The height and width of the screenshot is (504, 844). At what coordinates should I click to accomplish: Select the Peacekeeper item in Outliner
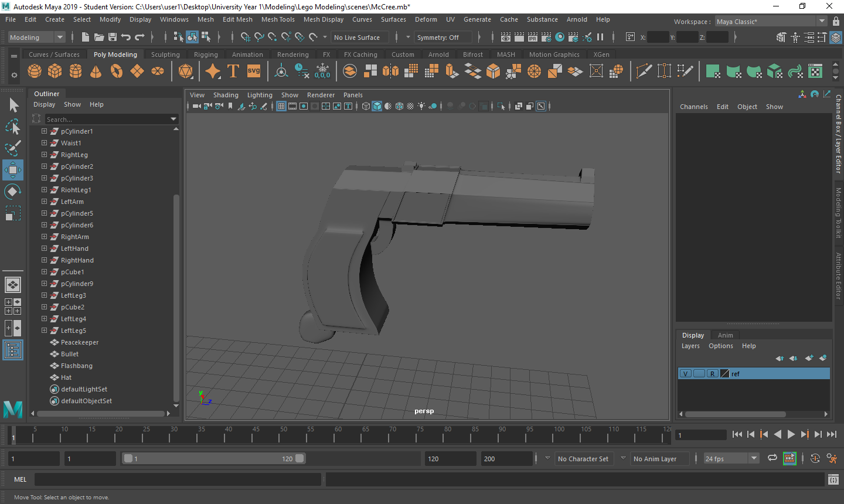click(x=80, y=342)
